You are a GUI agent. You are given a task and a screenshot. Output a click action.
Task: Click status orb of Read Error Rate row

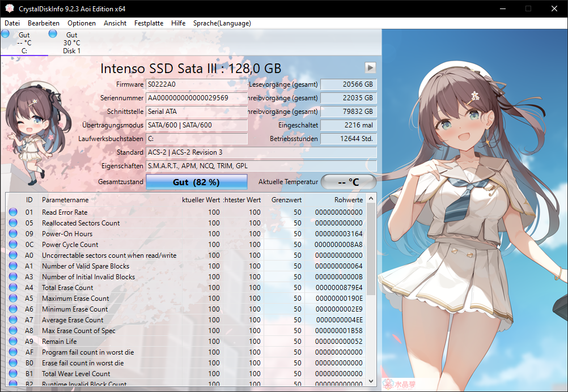click(x=13, y=212)
